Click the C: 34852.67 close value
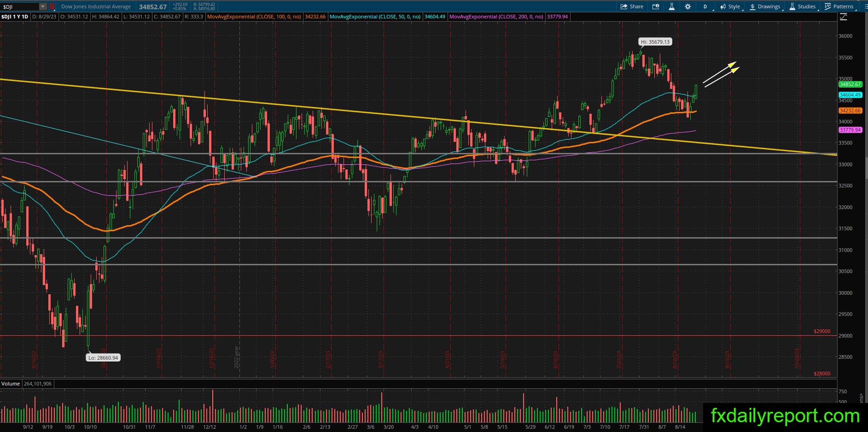Viewport: 868px width, 432px height. pyautogui.click(x=167, y=17)
